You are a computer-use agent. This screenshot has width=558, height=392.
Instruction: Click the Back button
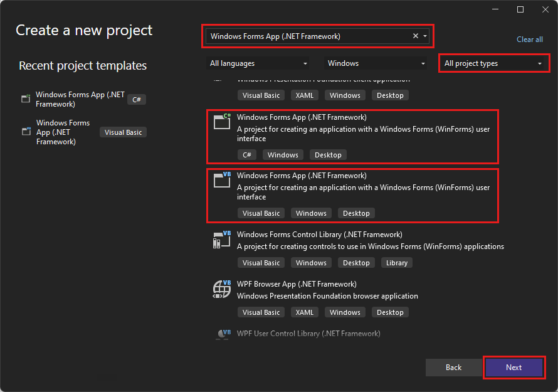[x=453, y=368]
